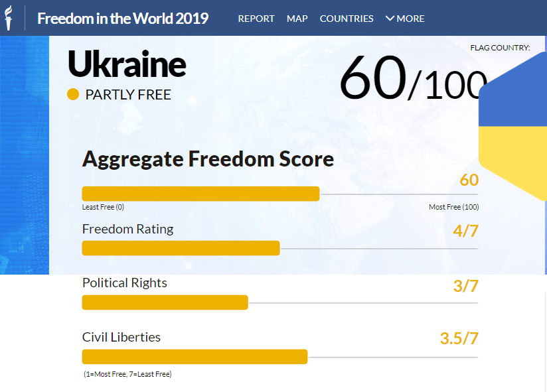The height and width of the screenshot is (392, 547).
Task: Click the Aggregate Freedom Score progress bar
Action: [x=200, y=194]
